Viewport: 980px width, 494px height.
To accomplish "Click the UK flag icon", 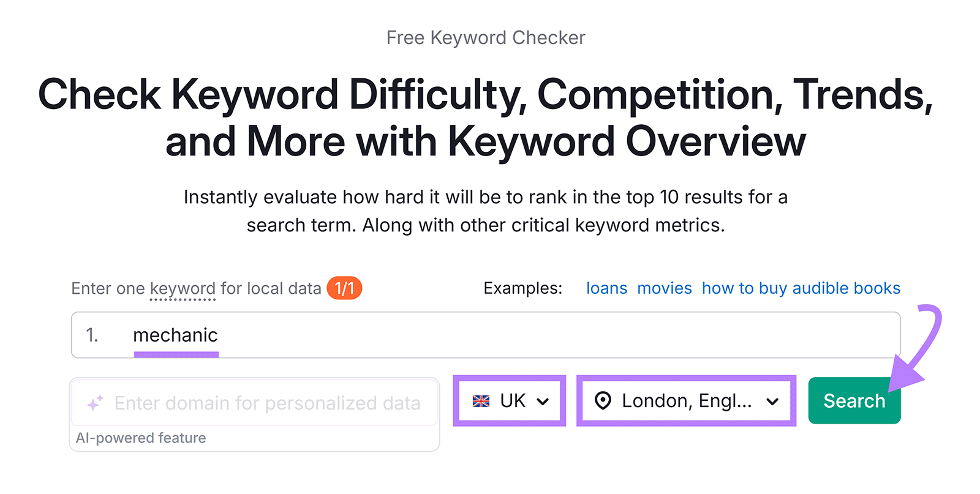I will (481, 401).
